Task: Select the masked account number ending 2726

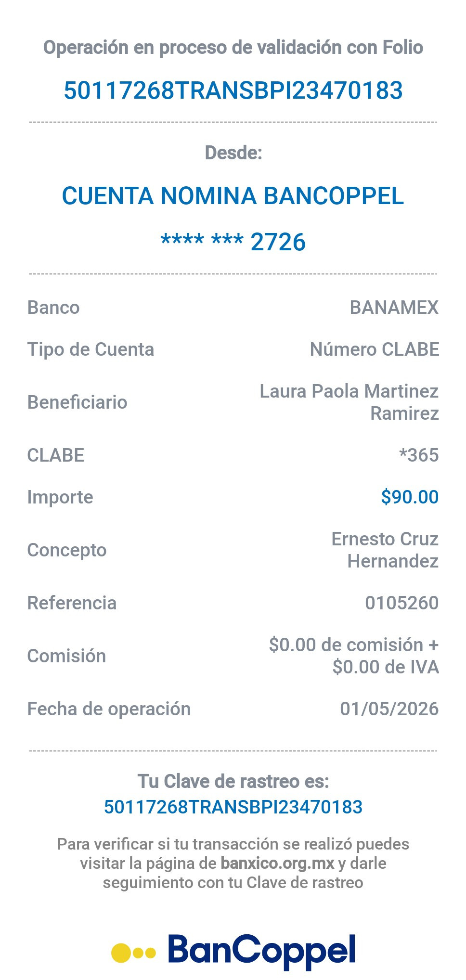Action: pos(233,242)
